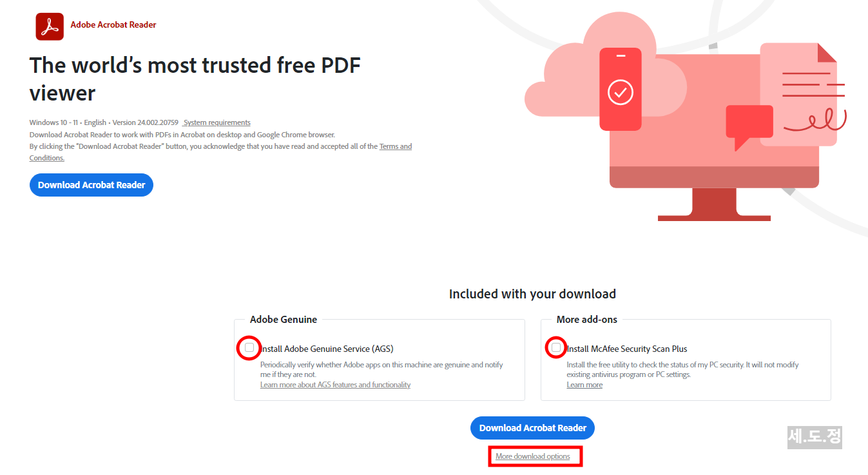The width and height of the screenshot is (868, 475).
Task: Click the 'Included with your download' heading
Action: pyautogui.click(x=532, y=294)
